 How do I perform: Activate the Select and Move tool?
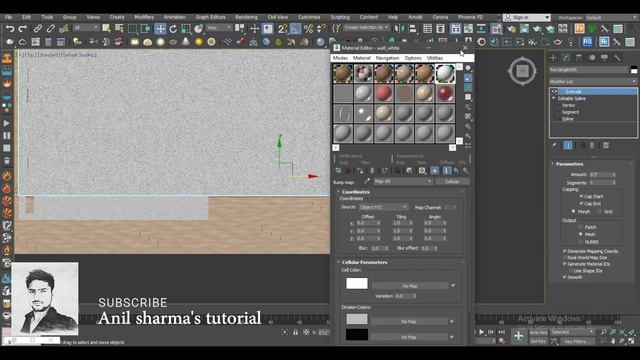tap(160, 29)
